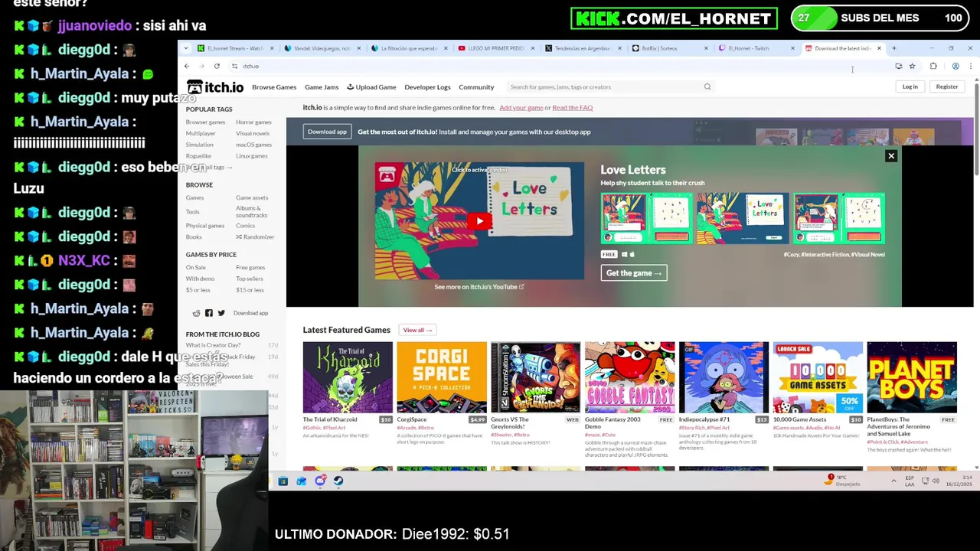
Task: Open Read the FAQ link
Action: [x=573, y=108]
